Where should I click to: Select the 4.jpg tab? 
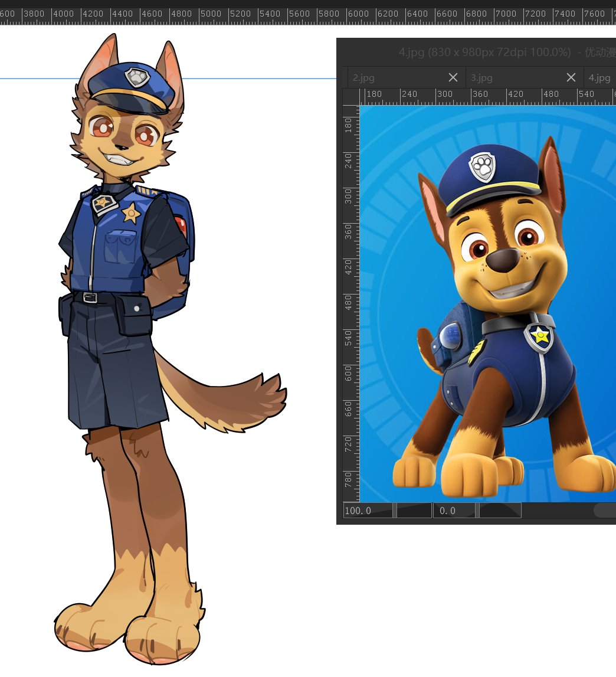pos(599,78)
